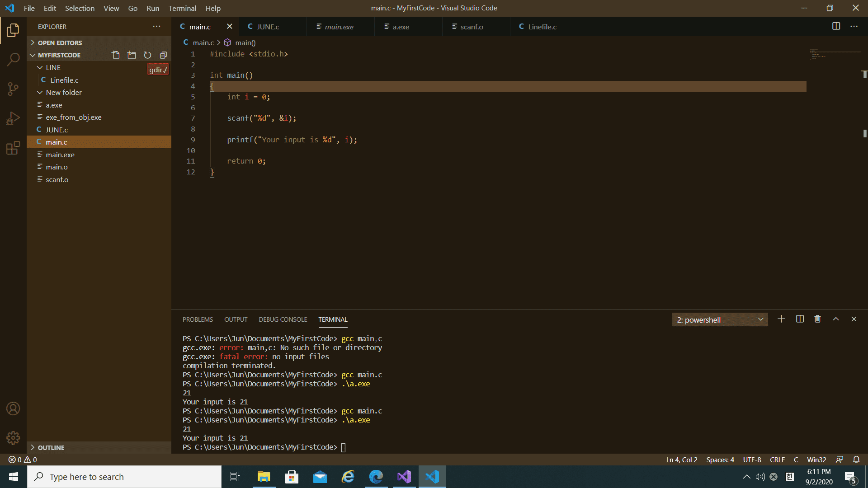868x488 pixels.
Task: Collapse the LINE folder
Action: 53,67
